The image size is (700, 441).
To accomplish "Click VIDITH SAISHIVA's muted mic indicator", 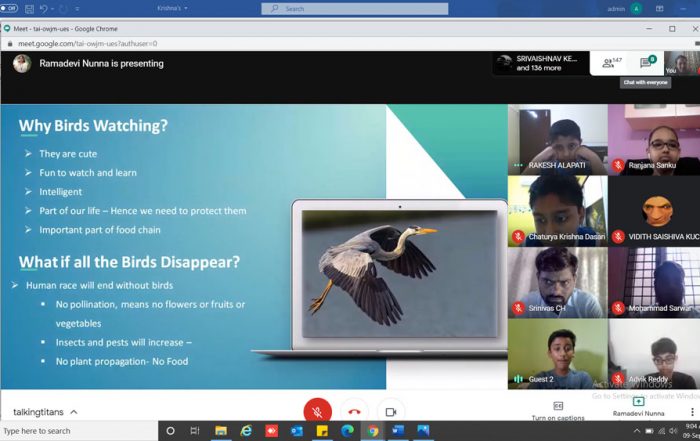I will 618,236.
